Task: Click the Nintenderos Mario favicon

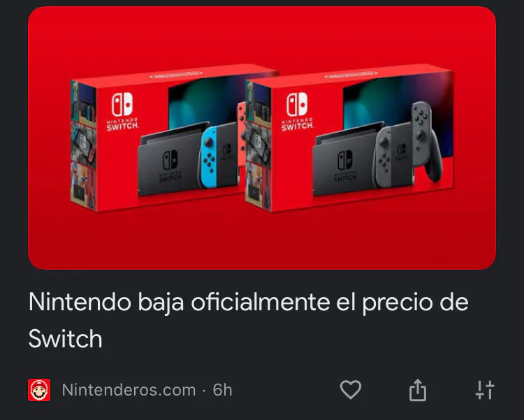Action: [39, 390]
